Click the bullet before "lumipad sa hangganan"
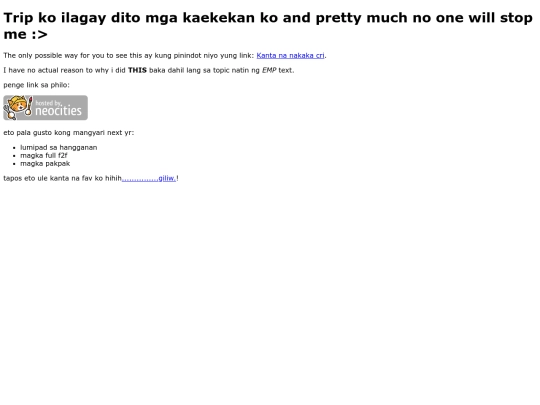The width and height of the screenshot is (540, 405). (x=14, y=148)
